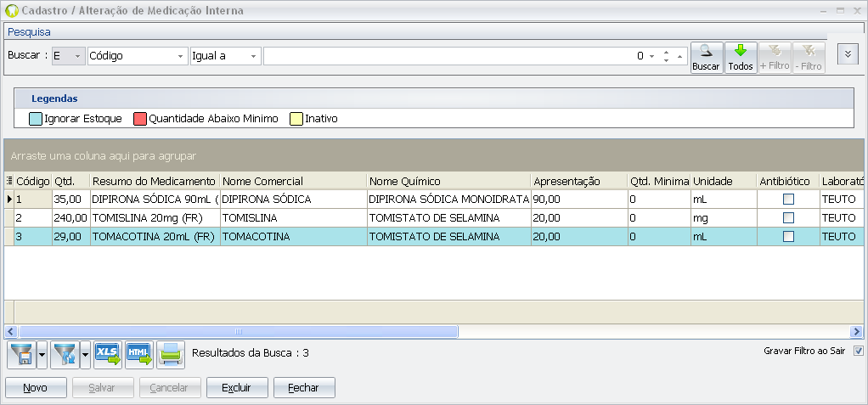Image resolution: width=868 pixels, height=405 pixels.
Task: Open dropdown arrow beside load filter funnel
Action: [85, 355]
